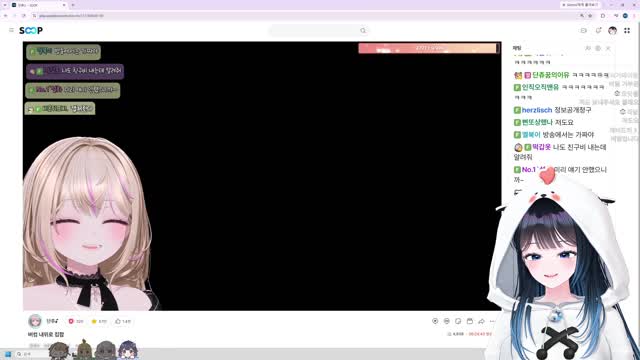
Task: Click the circular gift icon under video
Action: (435, 321)
